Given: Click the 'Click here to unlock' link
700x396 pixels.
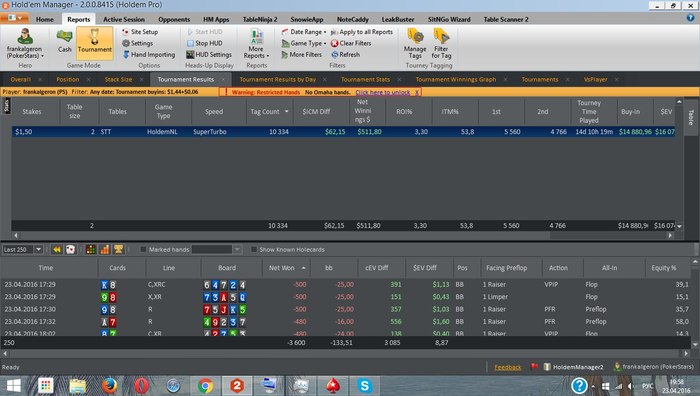Looking at the screenshot, I should point(383,92).
